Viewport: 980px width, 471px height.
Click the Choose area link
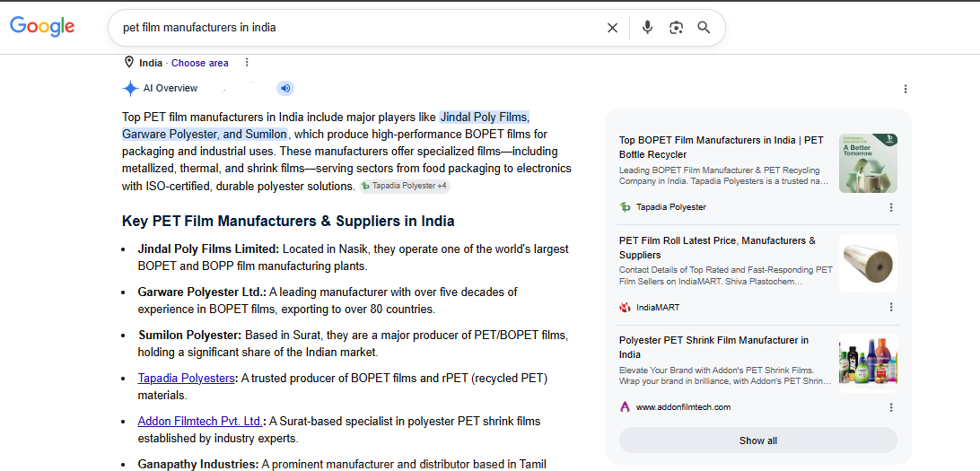point(200,63)
